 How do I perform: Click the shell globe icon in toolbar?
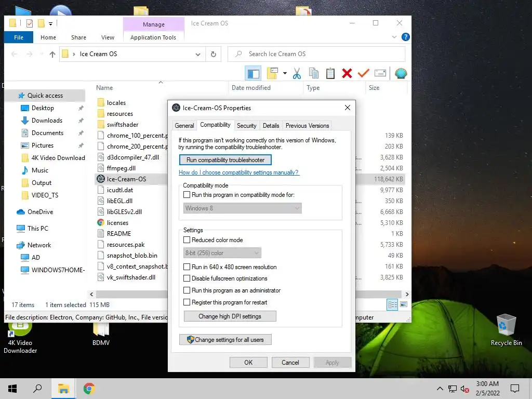click(x=401, y=73)
